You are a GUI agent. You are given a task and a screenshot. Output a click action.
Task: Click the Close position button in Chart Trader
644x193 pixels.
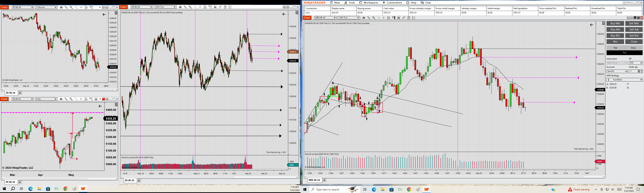[634, 42]
